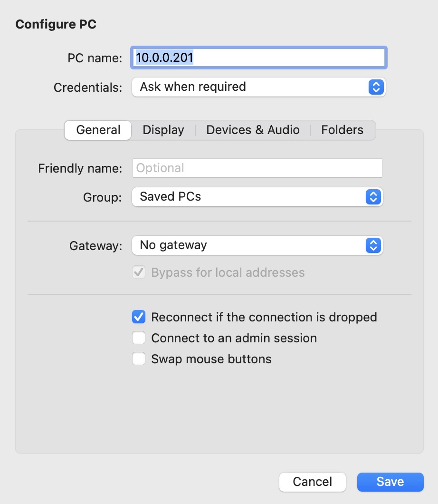Click the Credentials popup arrow icon

pos(376,87)
